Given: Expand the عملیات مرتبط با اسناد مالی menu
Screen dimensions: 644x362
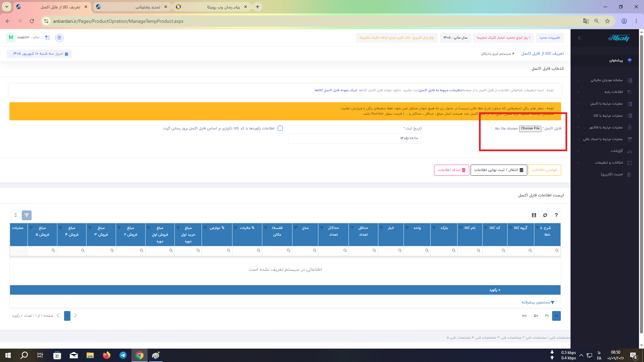Looking at the screenshot, I should tap(605, 139).
